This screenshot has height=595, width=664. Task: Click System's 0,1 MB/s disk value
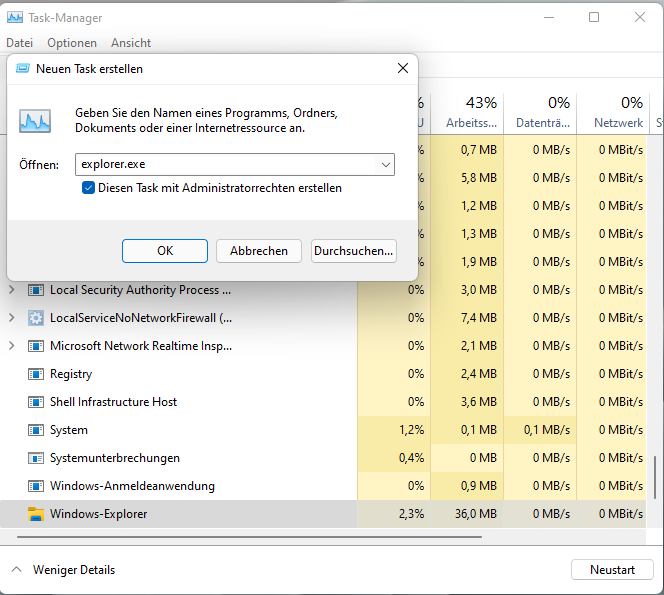pos(547,430)
